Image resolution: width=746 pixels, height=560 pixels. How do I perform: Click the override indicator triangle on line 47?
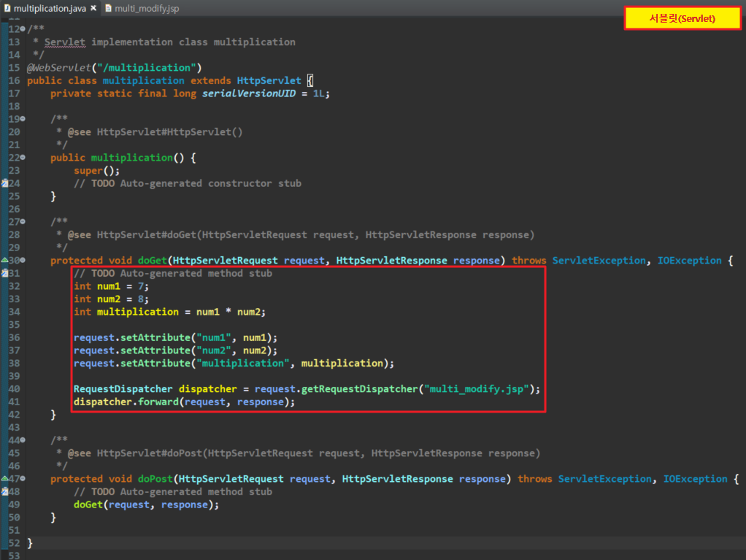point(4,479)
